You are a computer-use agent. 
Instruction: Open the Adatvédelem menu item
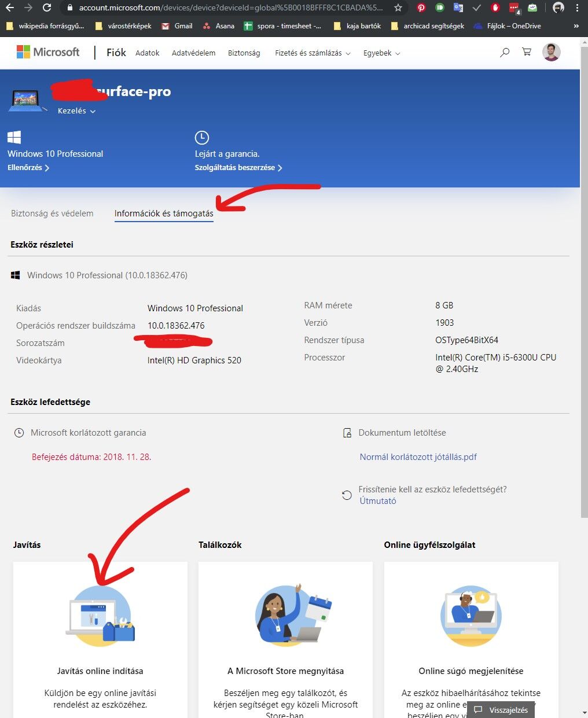pyautogui.click(x=193, y=53)
